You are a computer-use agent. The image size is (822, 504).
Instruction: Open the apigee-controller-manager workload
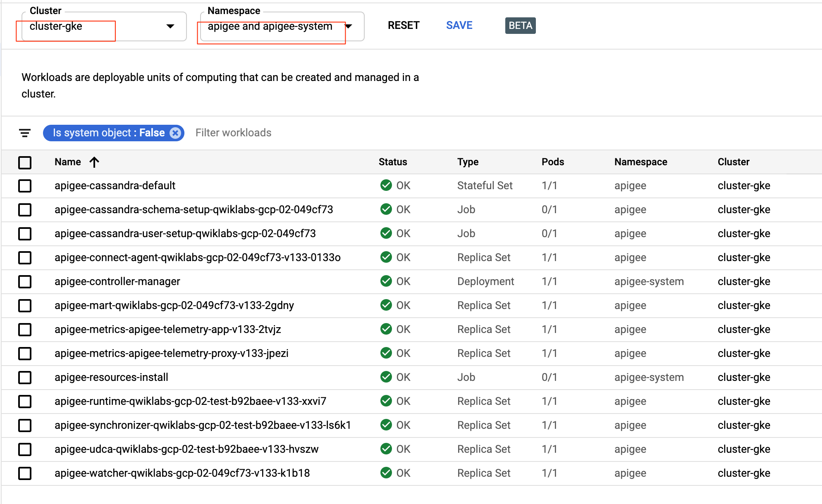coord(117,281)
